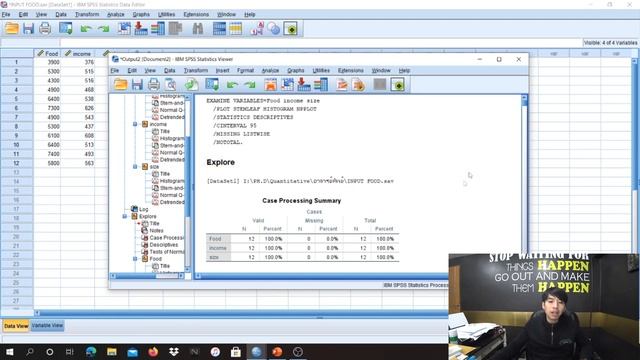Open Format menu in Viewer window
The height and width of the screenshot is (360, 640).
tap(245, 71)
